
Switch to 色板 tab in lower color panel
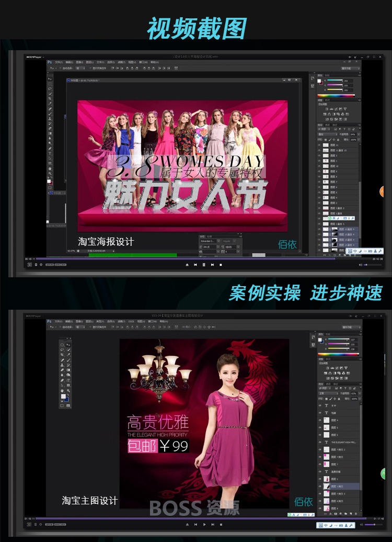(328, 334)
